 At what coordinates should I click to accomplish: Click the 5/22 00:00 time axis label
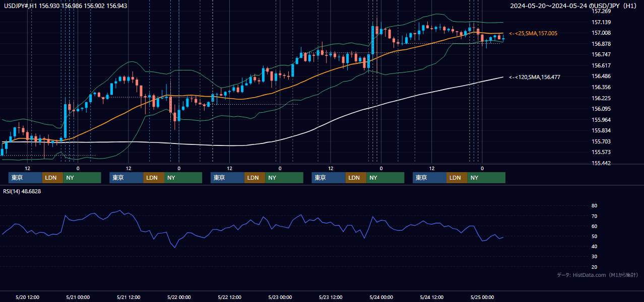point(179,297)
